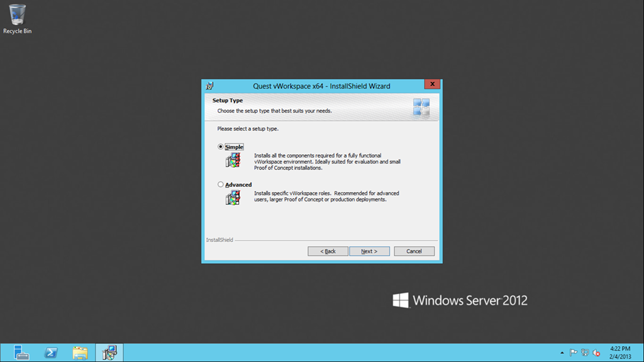The height and width of the screenshot is (362, 644).
Task: Open the clock showing 4:22 PM
Action: tap(619, 353)
